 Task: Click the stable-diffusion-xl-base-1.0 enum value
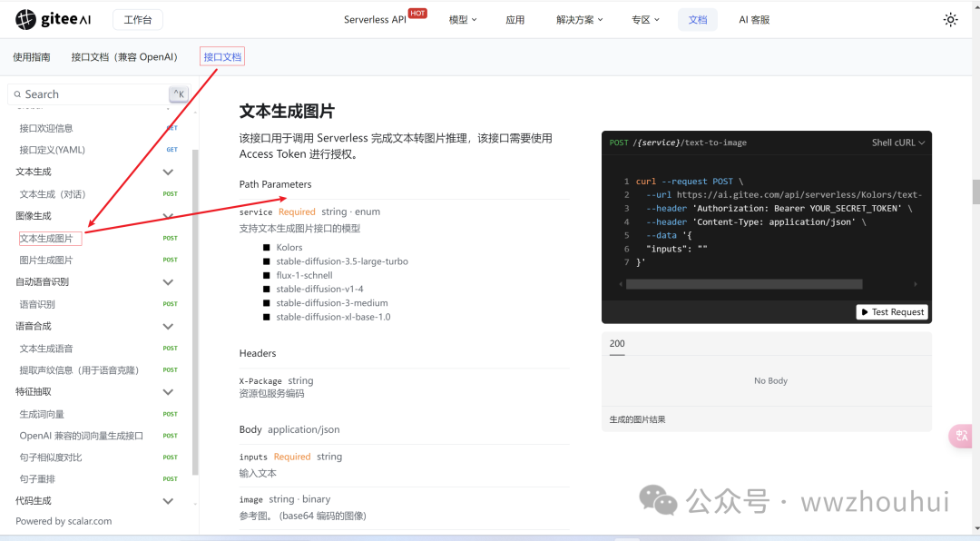pyautogui.click(x=333, y=317)
